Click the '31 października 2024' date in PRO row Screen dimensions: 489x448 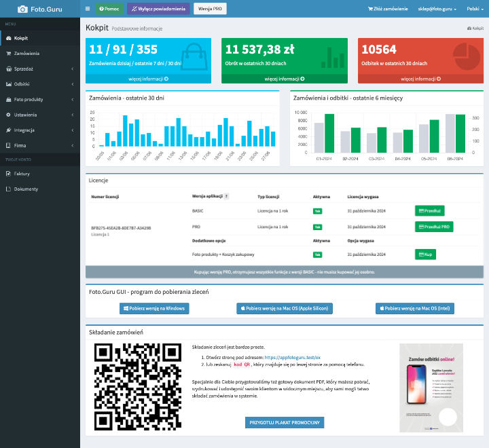pos(367,227)
